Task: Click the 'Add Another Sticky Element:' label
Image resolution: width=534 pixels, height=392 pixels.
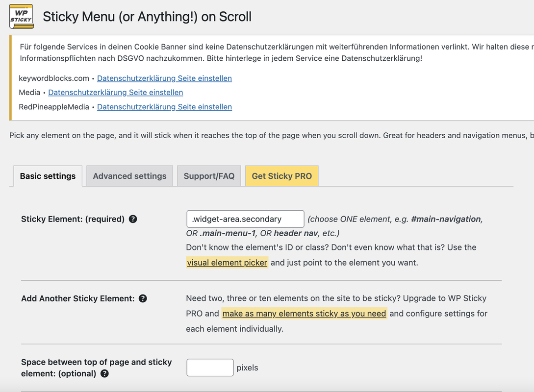Action: coord(77,298)
